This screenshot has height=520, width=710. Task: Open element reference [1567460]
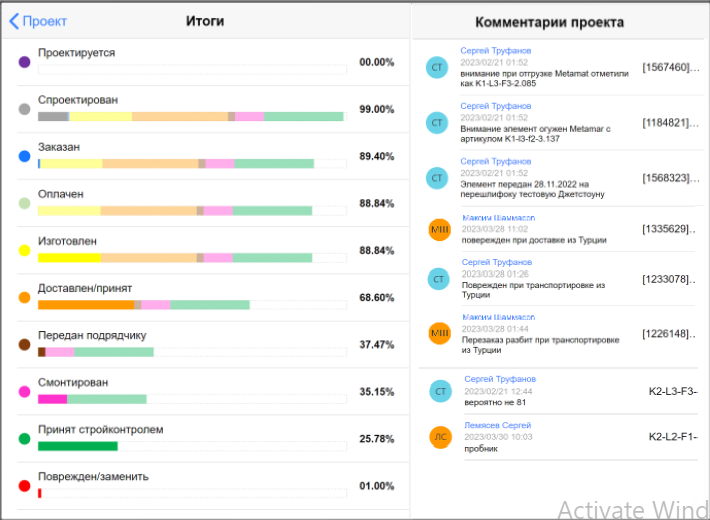(671, 67)
